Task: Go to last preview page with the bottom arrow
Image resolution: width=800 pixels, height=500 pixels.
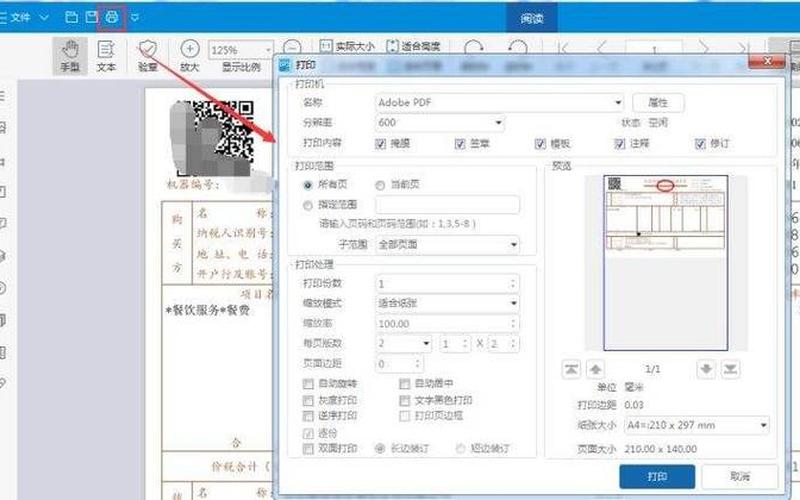Action: [730, 369]
